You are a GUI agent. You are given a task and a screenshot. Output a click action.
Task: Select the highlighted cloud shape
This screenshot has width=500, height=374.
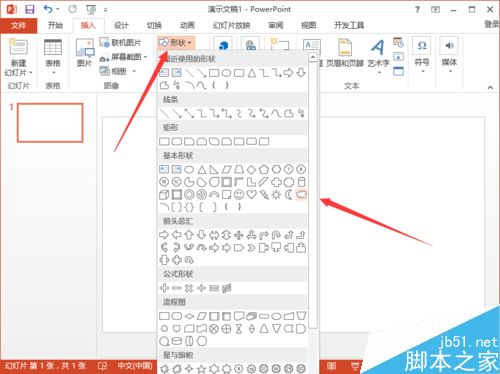pyautogui.click(x=301, y=194)
